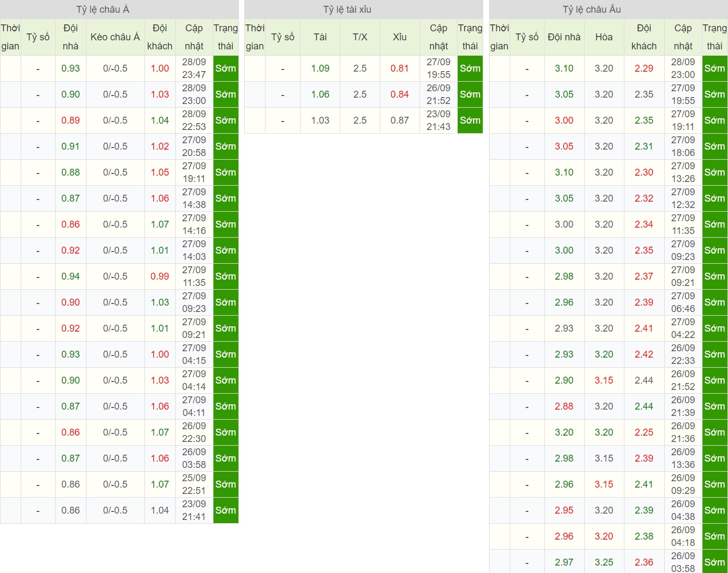This screenshot has width=728, height=573.
Task: Click away odds 0.99 in châu Á table
Action: click(160, 276)
